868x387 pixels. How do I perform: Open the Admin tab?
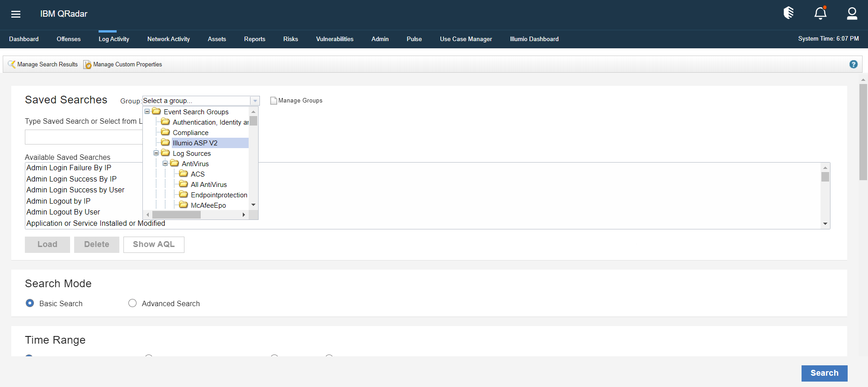[x=380, y=39]
